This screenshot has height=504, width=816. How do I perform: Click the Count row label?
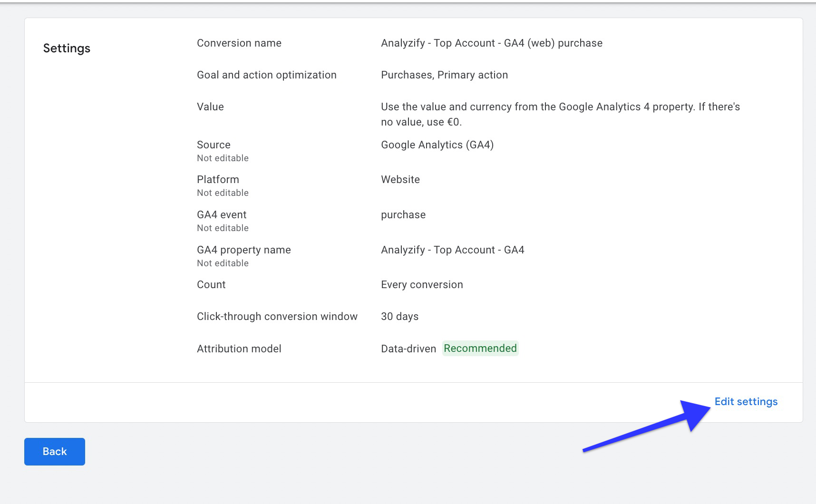(x=211, y=285)
